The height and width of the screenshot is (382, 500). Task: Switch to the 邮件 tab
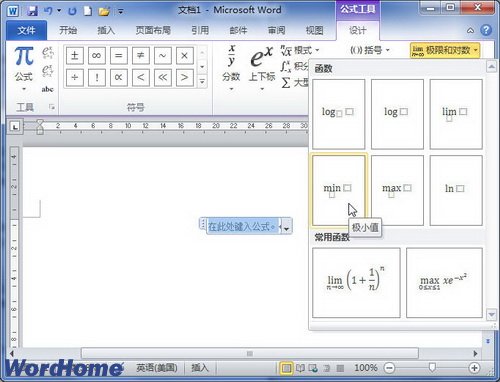(x=238, y=30)
